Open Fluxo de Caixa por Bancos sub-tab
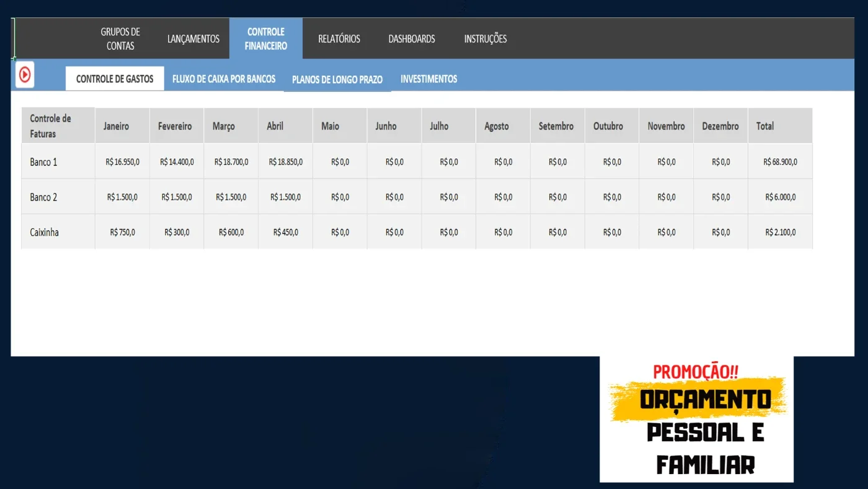868x489 pixels. (x=224, y=79)
